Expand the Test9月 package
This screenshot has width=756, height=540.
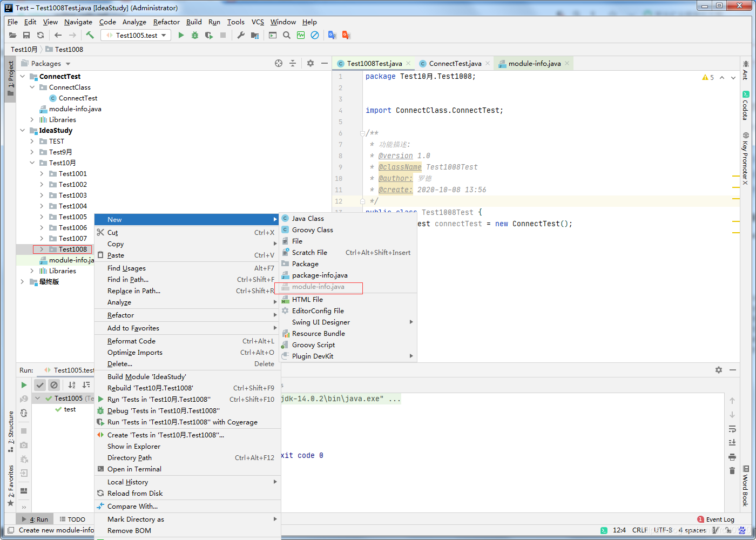point(32,152)
